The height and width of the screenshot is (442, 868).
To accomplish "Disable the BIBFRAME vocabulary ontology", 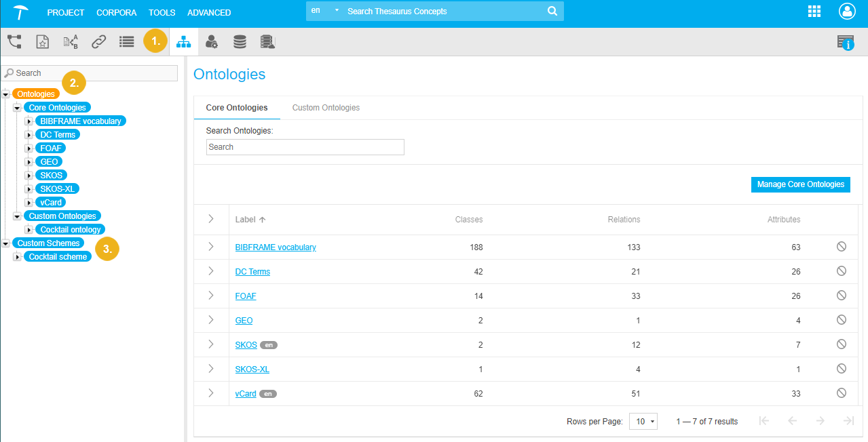I will [842, 247].
